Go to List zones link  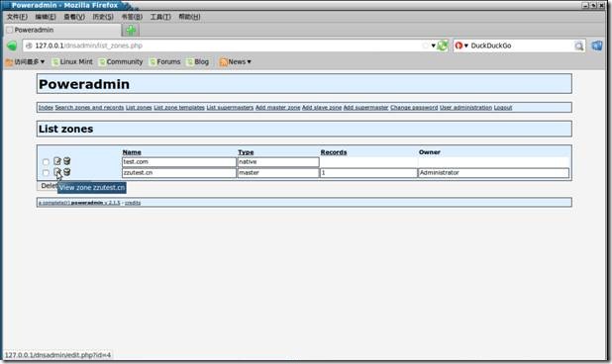139,108
